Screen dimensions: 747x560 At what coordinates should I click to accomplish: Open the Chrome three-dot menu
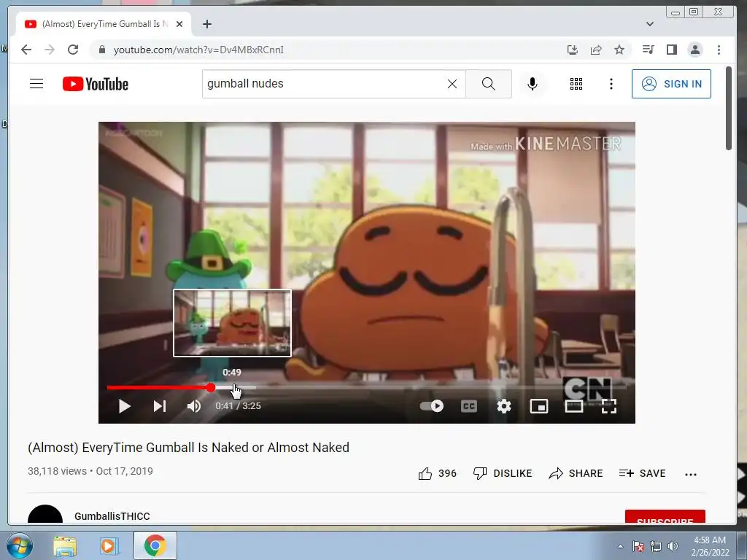click(x=719, y=50)
